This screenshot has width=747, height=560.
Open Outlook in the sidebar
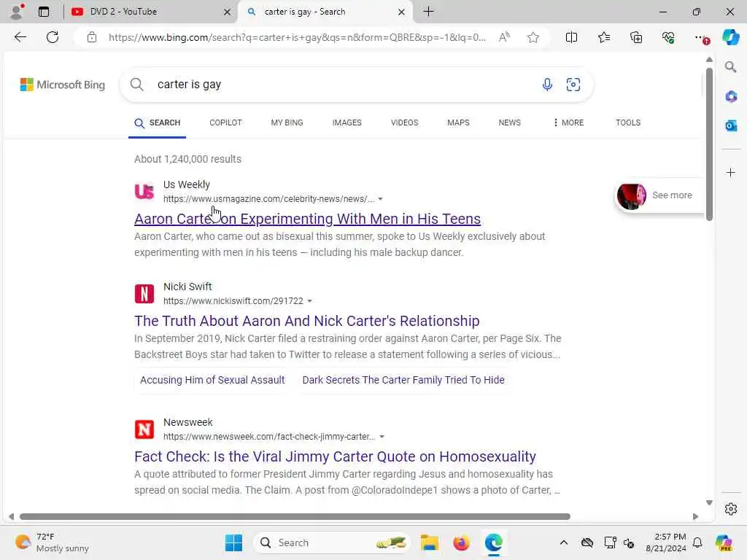730,125
